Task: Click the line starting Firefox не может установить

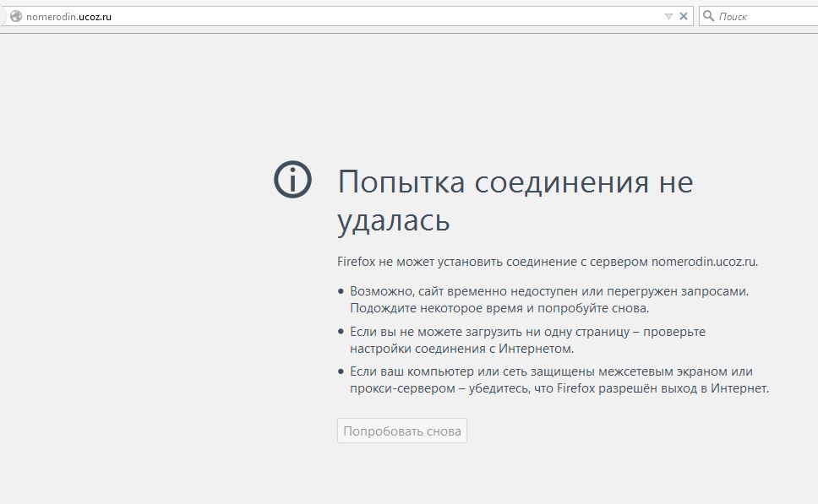Action: tap(548, 262)
